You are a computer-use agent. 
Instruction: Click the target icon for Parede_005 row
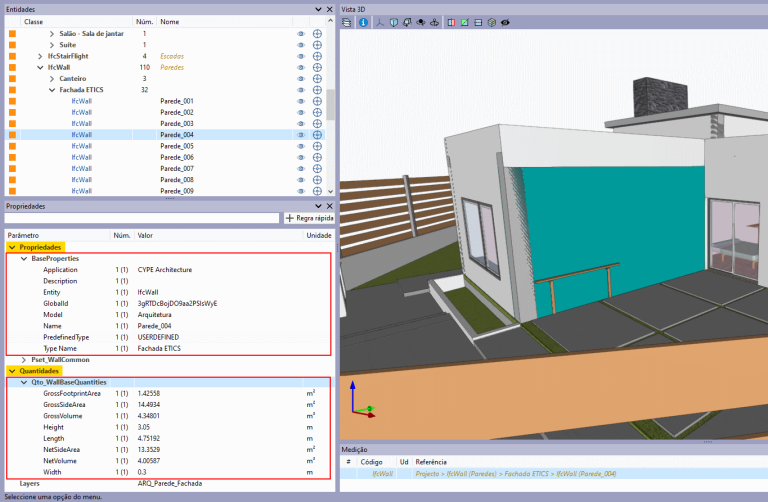pyautogui.click(x=317, y=146)
